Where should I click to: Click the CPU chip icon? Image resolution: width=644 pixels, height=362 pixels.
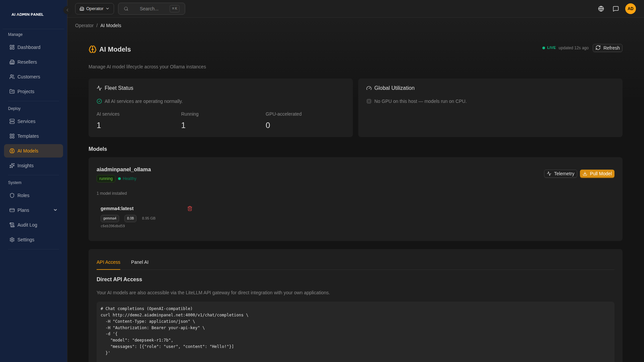[369, 101]
